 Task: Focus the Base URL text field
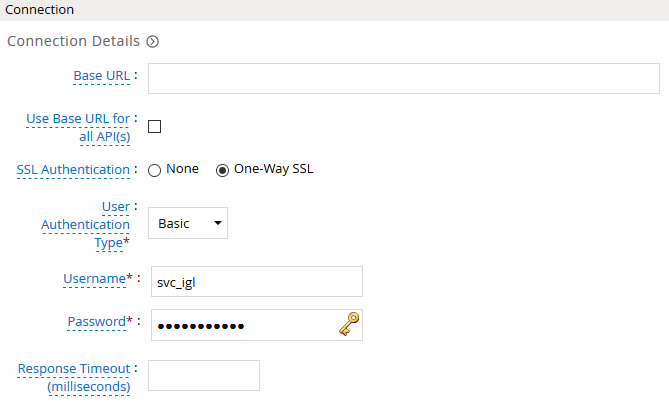coord(404,78)
